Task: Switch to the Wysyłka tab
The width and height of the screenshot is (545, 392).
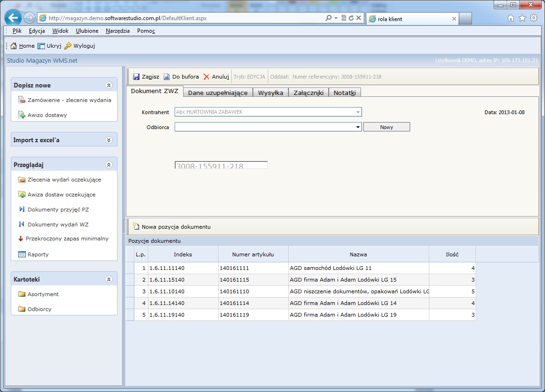Action: pos(271,93)
